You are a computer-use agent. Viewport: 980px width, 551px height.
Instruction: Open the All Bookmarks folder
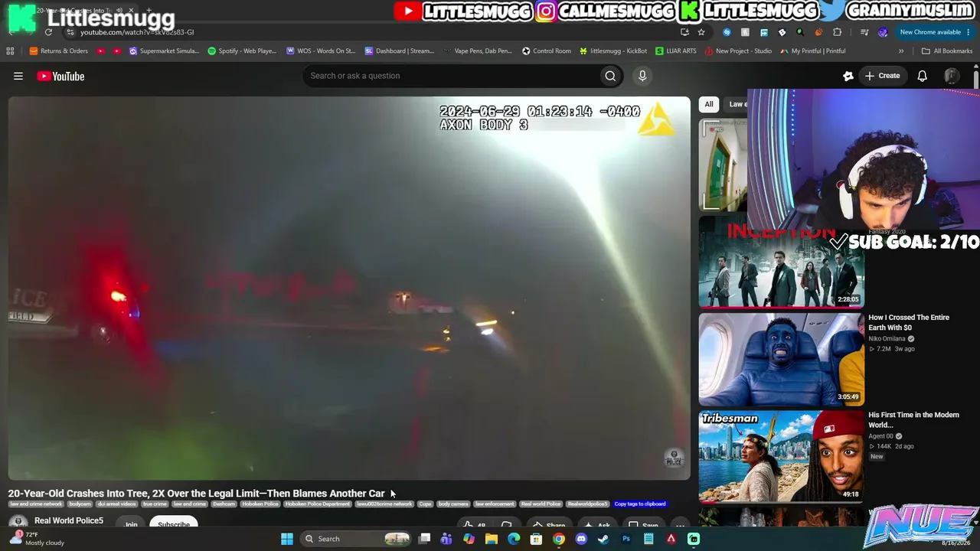tap(947, 51)
